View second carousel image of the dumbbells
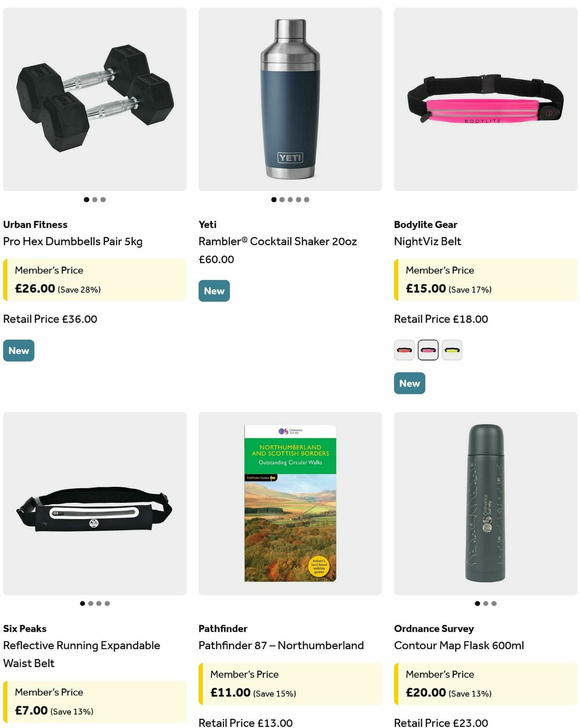The width and height of the screenshot is (580, 728). point(94,199)
